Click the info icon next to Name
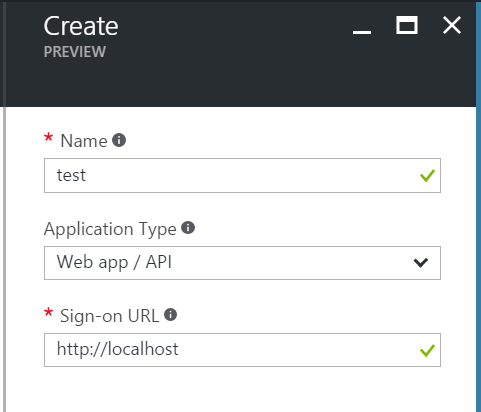This screenshot has height=412, width=481. (x=119, y=140)
